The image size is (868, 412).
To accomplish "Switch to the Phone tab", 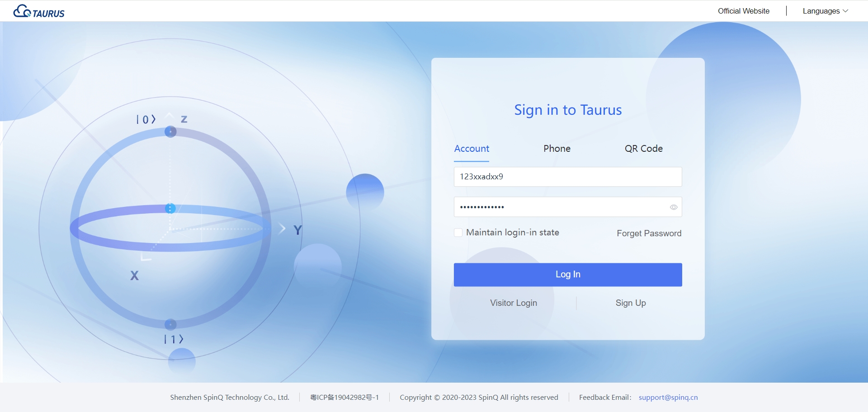I will click(557, 149).
